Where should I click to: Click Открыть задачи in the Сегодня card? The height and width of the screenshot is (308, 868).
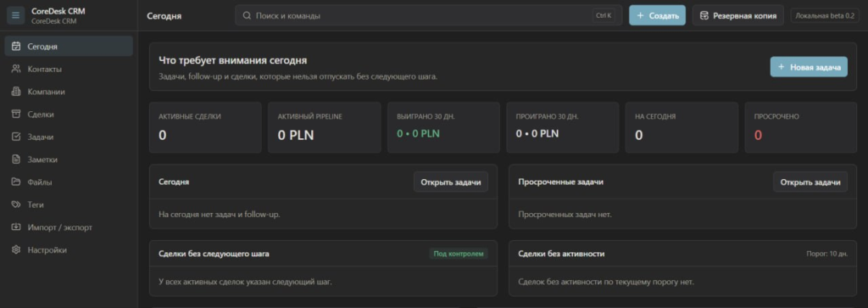(x=451, y=182)
